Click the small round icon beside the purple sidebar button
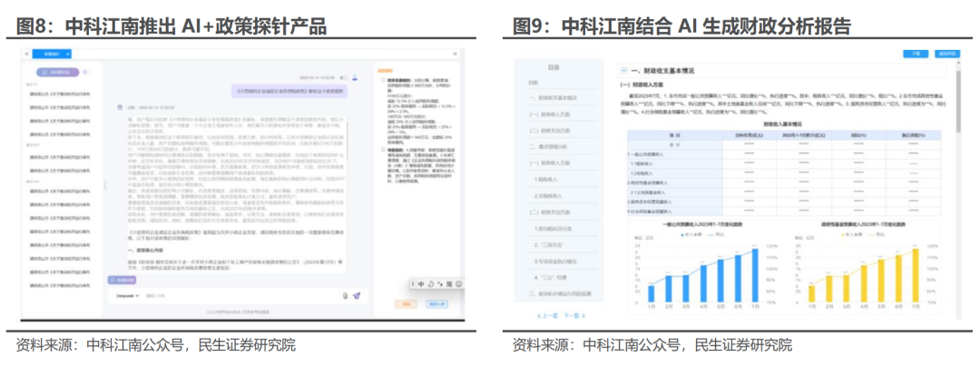Screen dimensions: 980x367 [85, 72]
